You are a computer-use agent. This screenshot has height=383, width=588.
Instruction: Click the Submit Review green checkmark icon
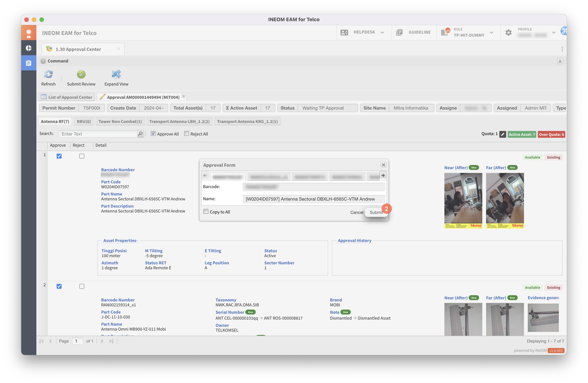click(x=81, y=74)
